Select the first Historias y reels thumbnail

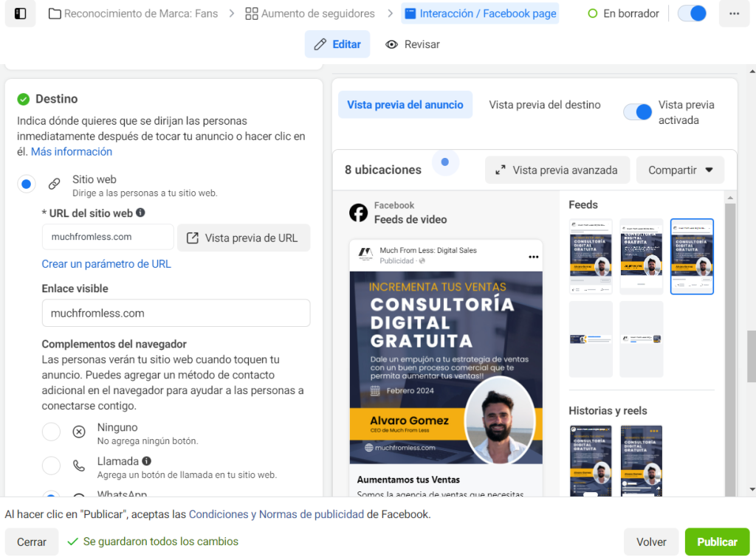(591, 460)
